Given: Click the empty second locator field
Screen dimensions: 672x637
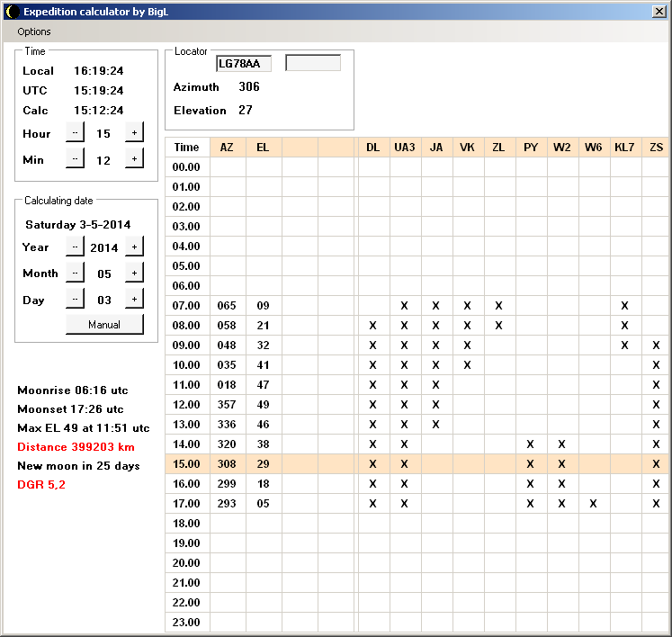Looking at the screenshot, I should tap(313, 63).
